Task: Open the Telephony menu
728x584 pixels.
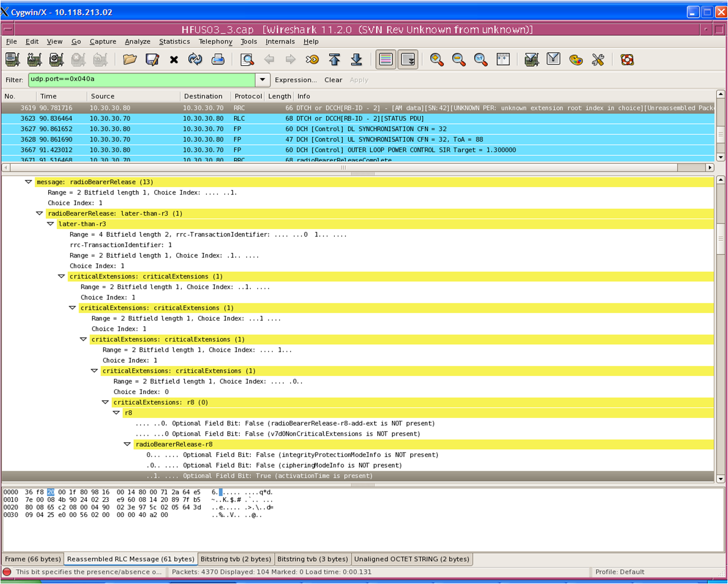Action: [x=215, y=41]
